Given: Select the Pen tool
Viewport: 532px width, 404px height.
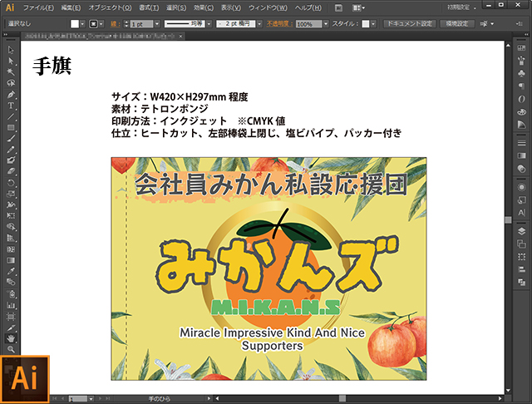Looking at the screenshot, I should [11, 94].
